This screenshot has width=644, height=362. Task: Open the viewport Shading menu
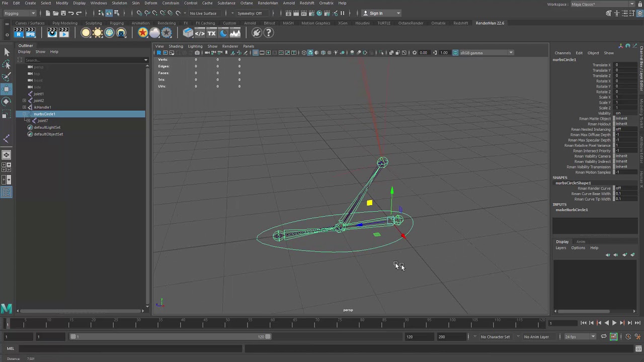[x=176, y=46]
